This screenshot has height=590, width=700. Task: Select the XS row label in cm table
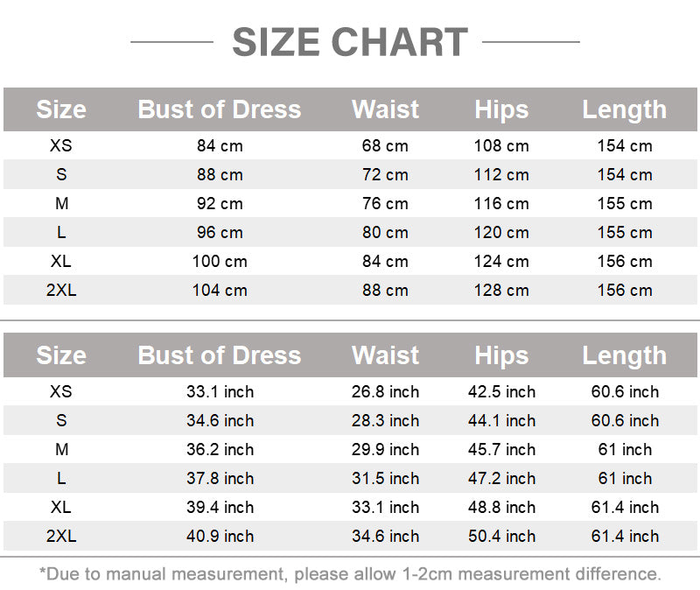click(61, 145)
